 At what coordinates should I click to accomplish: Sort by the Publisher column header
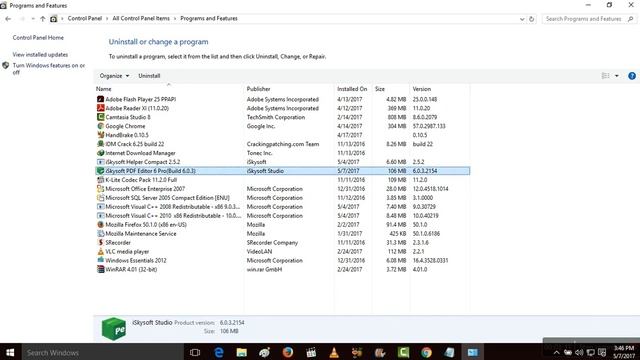(289, 89)
